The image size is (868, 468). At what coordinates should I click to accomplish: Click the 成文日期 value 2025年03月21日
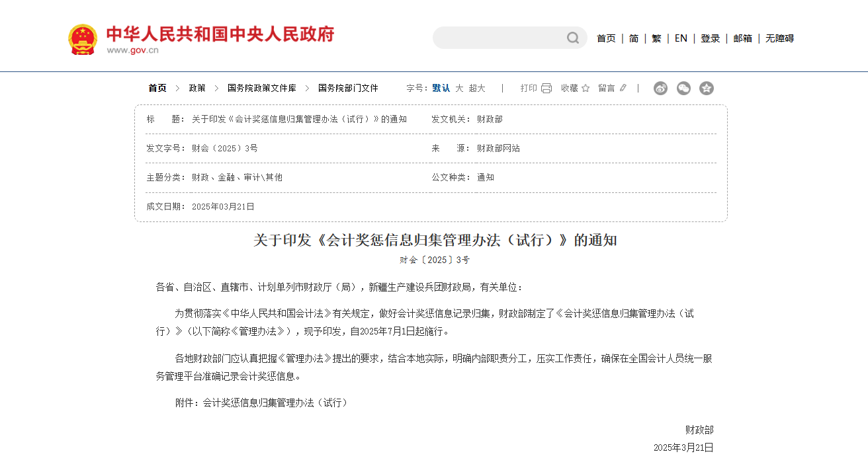point(223,206)
